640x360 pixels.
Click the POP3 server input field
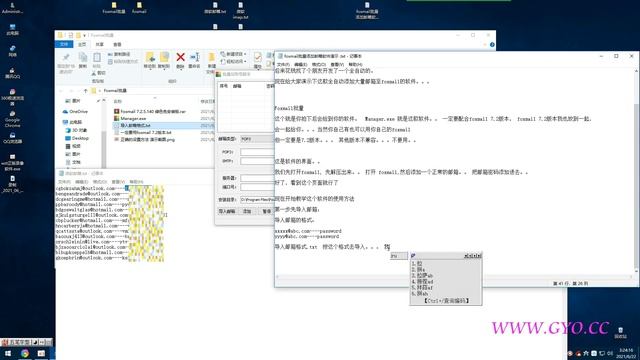[x=257, y=152]
